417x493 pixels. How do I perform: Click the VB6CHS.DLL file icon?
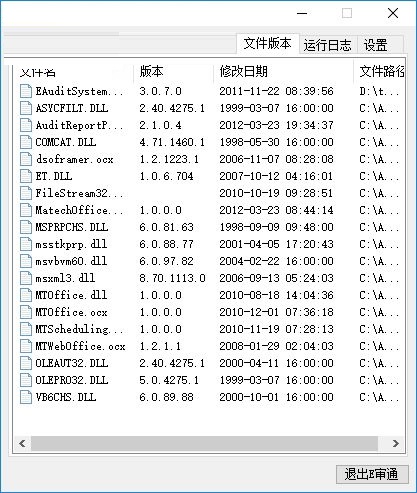(x=26, y=397)
